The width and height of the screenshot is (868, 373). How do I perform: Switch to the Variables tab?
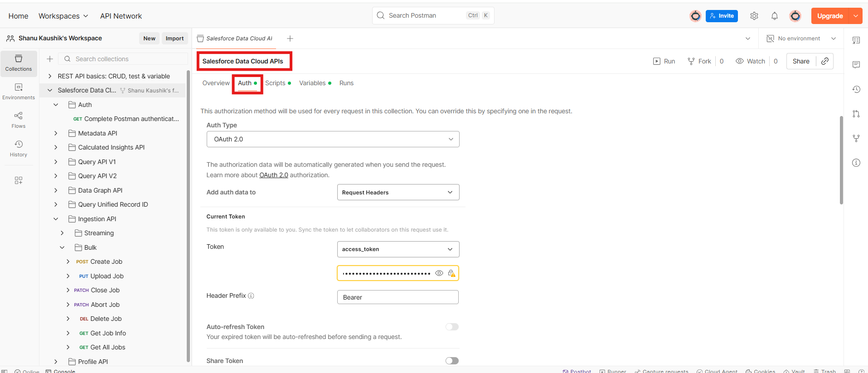[x=312, y=83]
